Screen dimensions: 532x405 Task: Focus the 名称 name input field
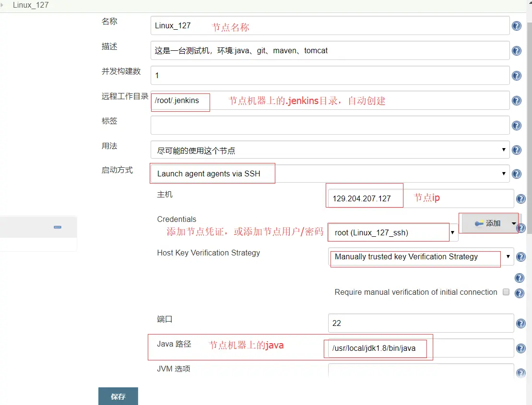pos(330,25)
